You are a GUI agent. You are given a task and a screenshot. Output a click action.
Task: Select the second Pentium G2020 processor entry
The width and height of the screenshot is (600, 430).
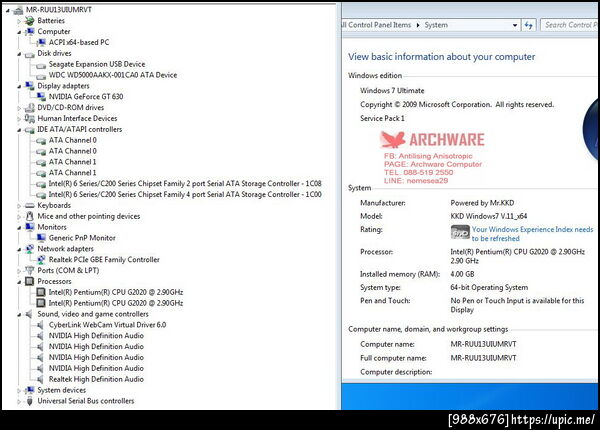[116, 303]
